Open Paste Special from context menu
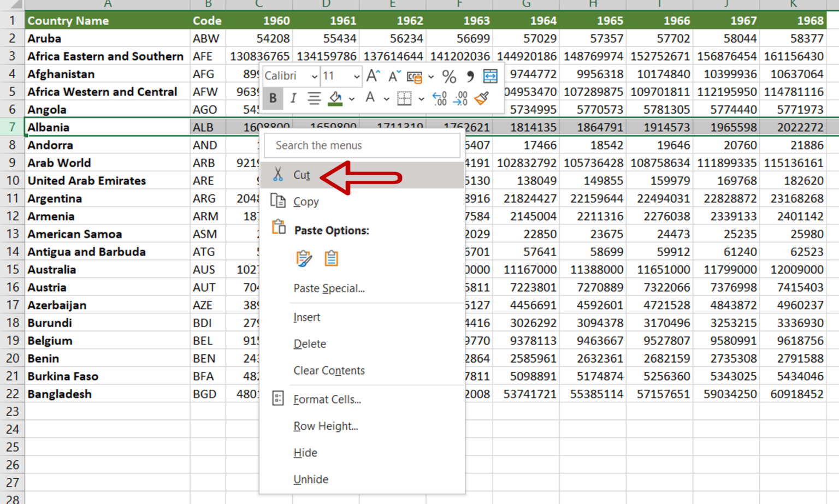839x504 pixels. click(x=363, y=288)
